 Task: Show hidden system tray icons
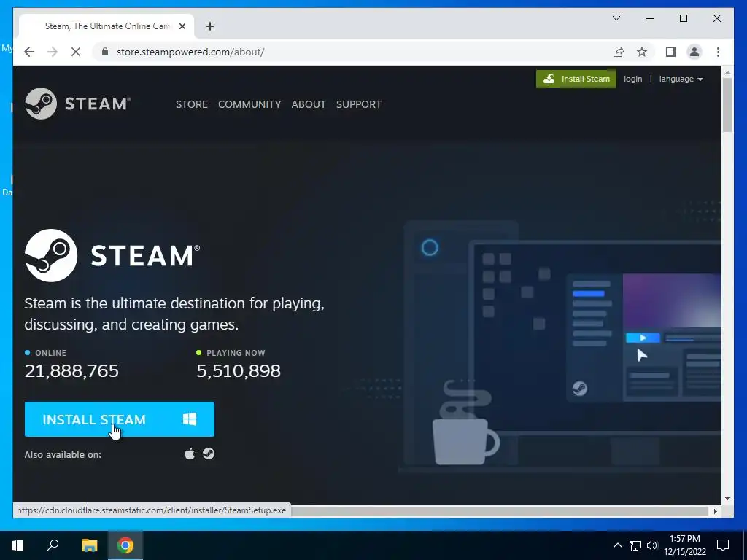point(617,545)
